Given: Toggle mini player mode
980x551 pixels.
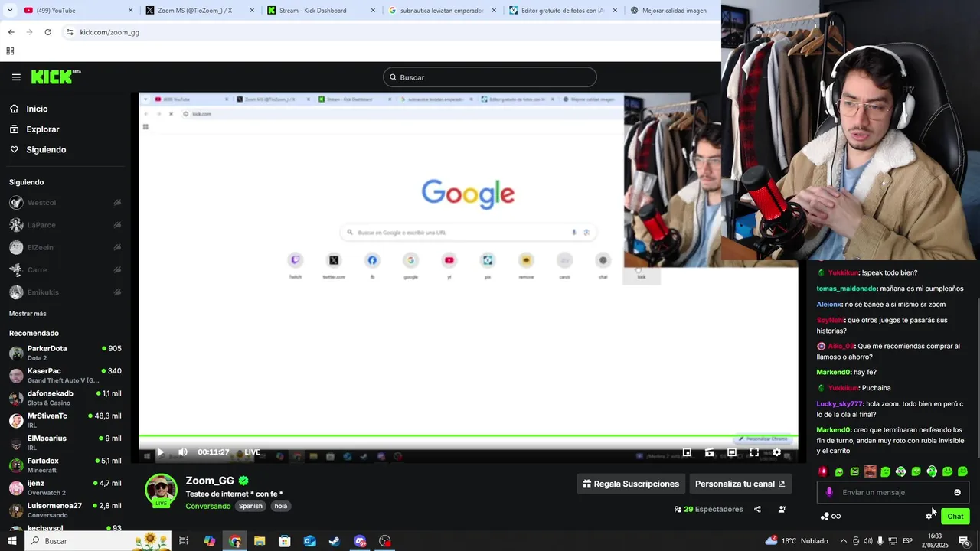Looking at the screenshot, I should 687,452.
